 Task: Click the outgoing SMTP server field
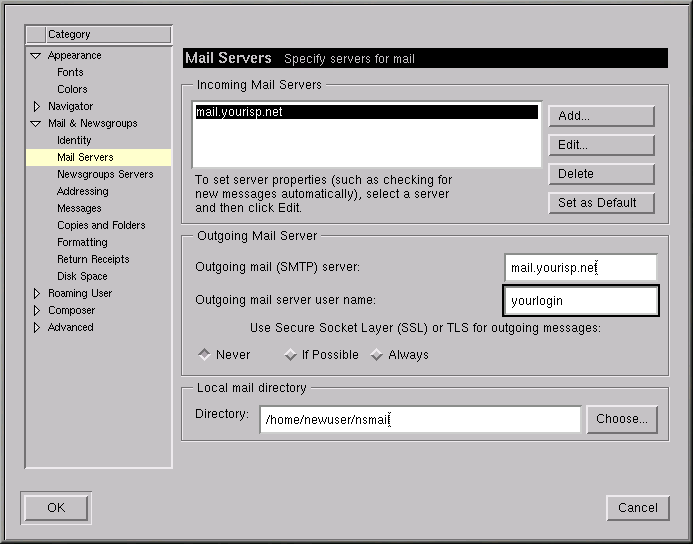(x=580, y=268)
